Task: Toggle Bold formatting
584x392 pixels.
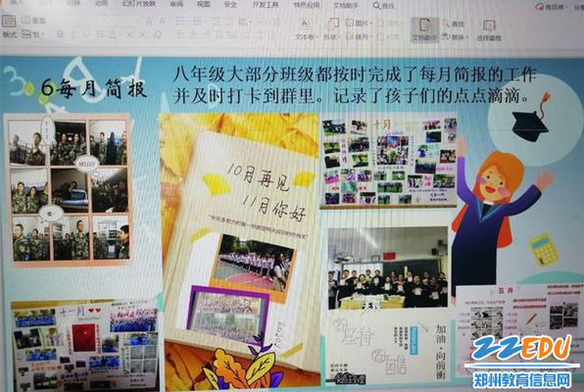Action: [61, 34]
